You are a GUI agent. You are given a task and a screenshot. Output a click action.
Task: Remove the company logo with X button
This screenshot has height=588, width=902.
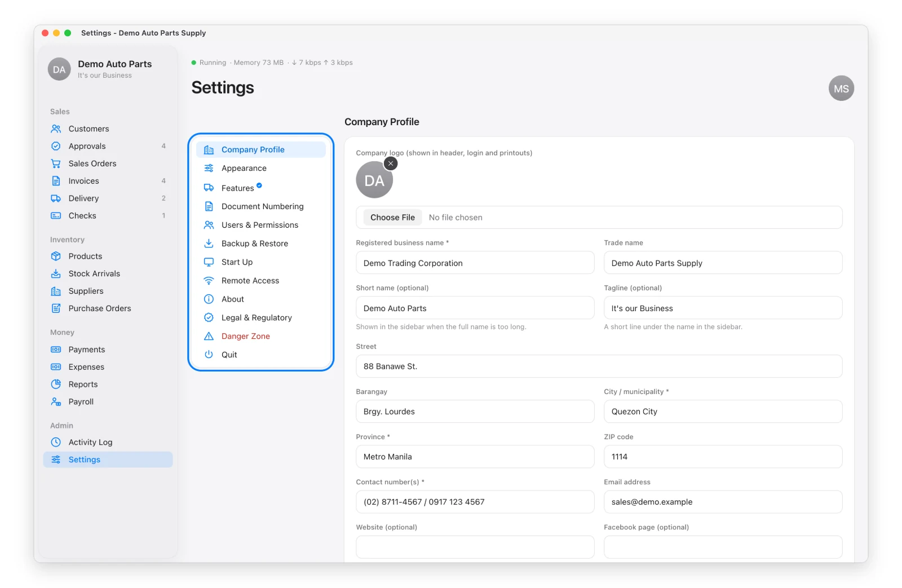(391, 163)
